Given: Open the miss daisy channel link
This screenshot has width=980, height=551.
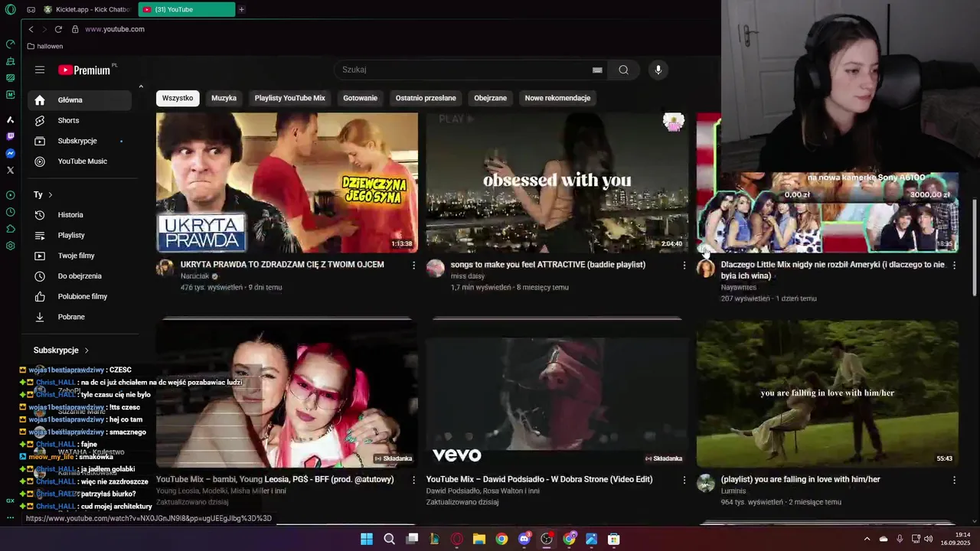Looking at the screenshot, I should pyautogui.click(x=468, y=276).
